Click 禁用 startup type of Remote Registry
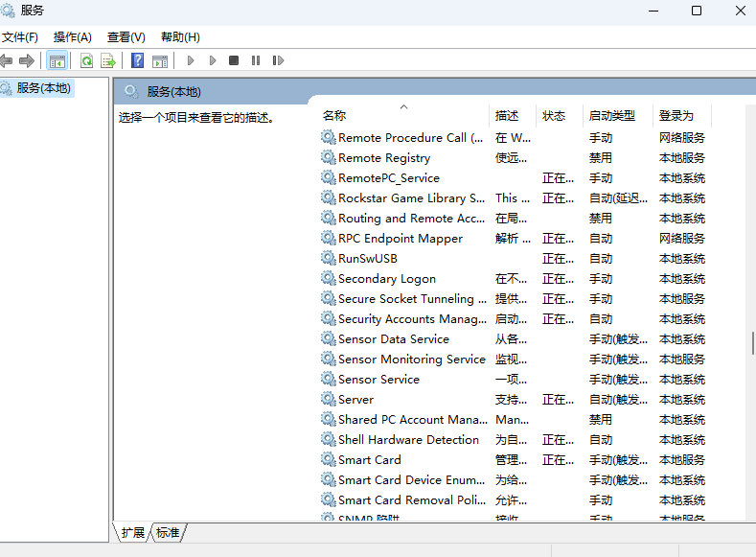The image size is (756, 557). click(x=600, y=157)
